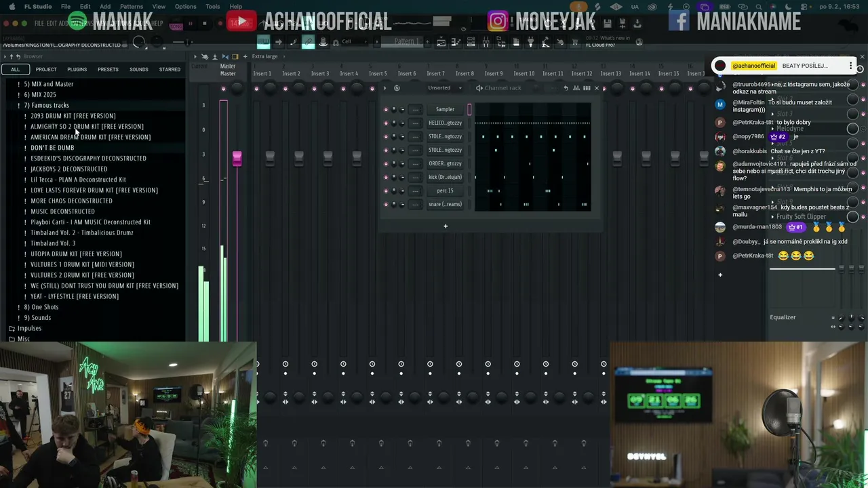Click the mixer layout yellow panel icon

pyautogui.click(x=235, y=56)
